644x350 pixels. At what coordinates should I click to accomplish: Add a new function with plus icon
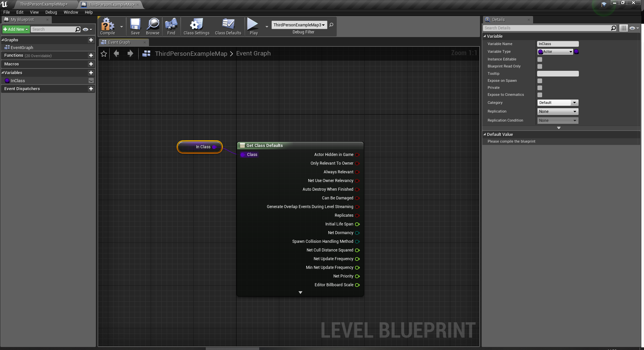91,55
